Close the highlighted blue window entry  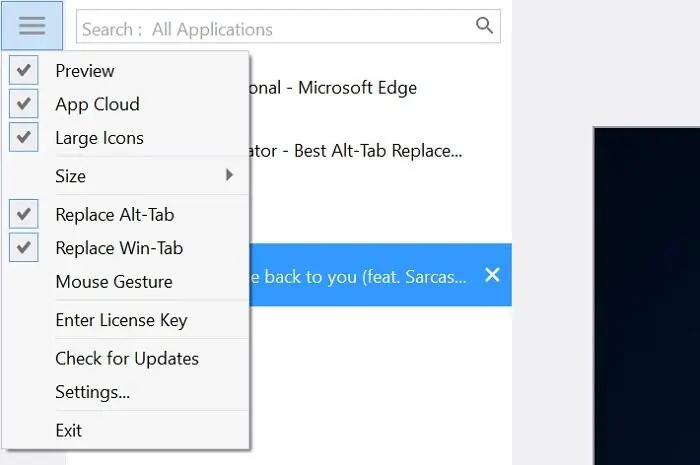[492, 275]
